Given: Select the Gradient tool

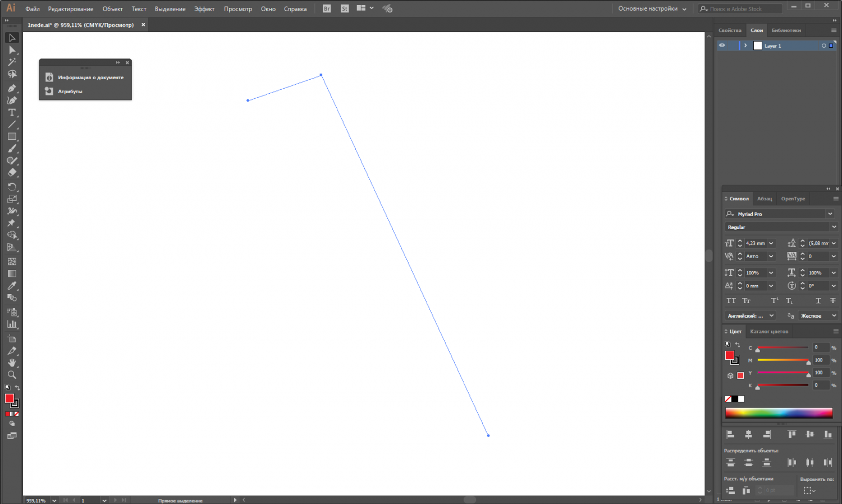Looking at the screenshot, I should click(x=12, y=273).
